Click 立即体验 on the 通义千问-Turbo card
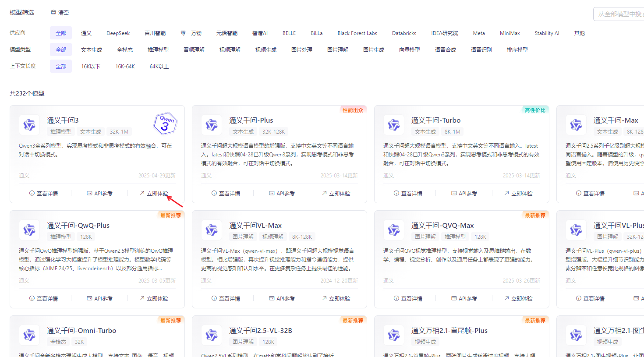 tap(518, 193)
